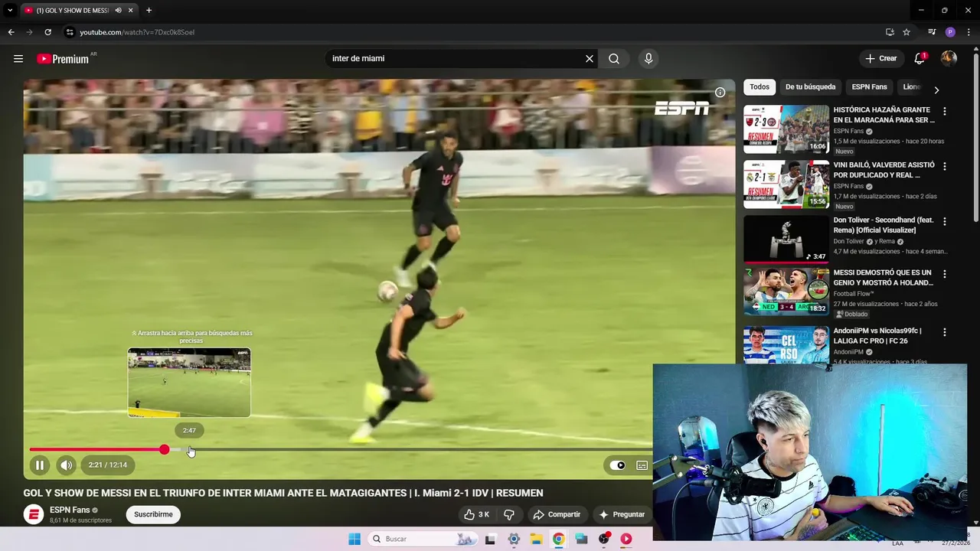This screenshot has height=551, width=980.
Task: Toggle the autoplay switch in player
Action: (617, 465)
